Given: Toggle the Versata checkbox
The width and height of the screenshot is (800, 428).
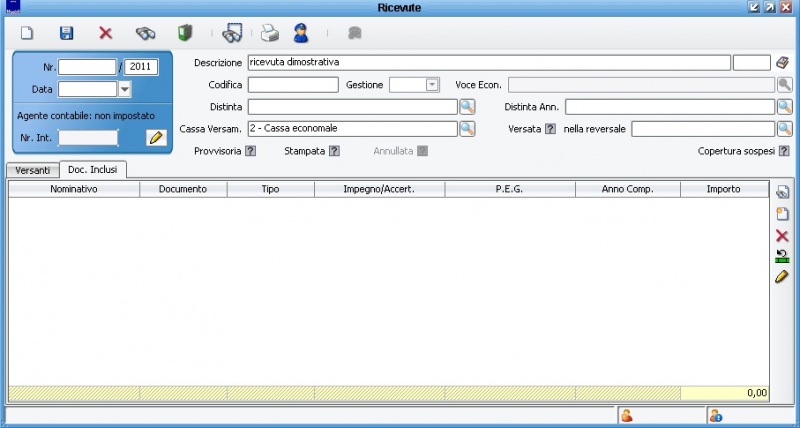Looking at the screenshot, I should click(550, 129).
